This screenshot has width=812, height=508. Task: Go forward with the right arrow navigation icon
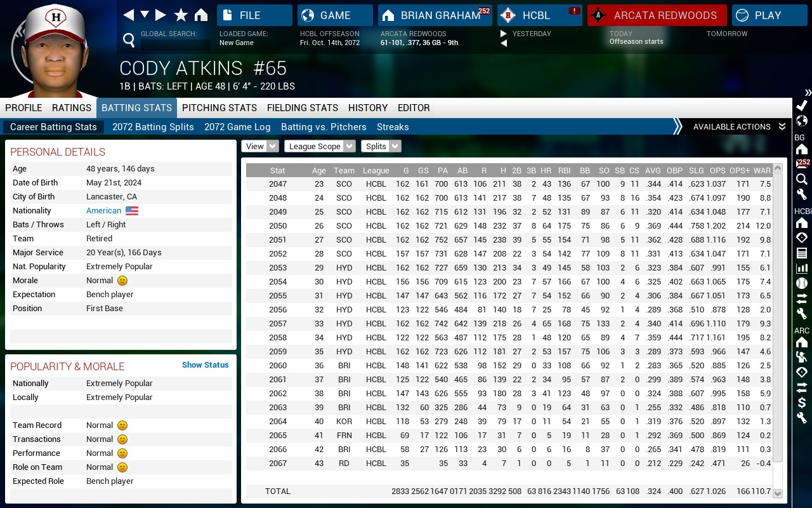160,15
